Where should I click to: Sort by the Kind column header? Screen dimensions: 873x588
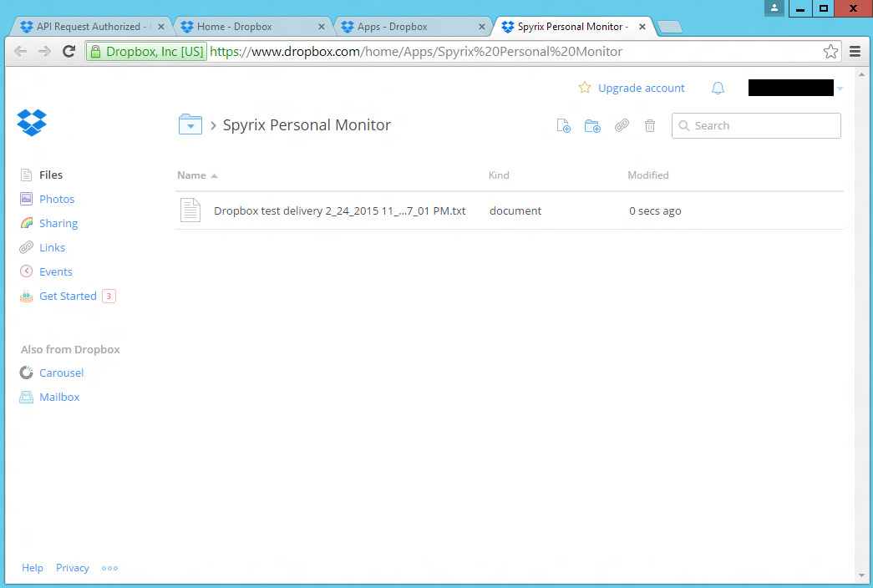click(x=499, y=175)
